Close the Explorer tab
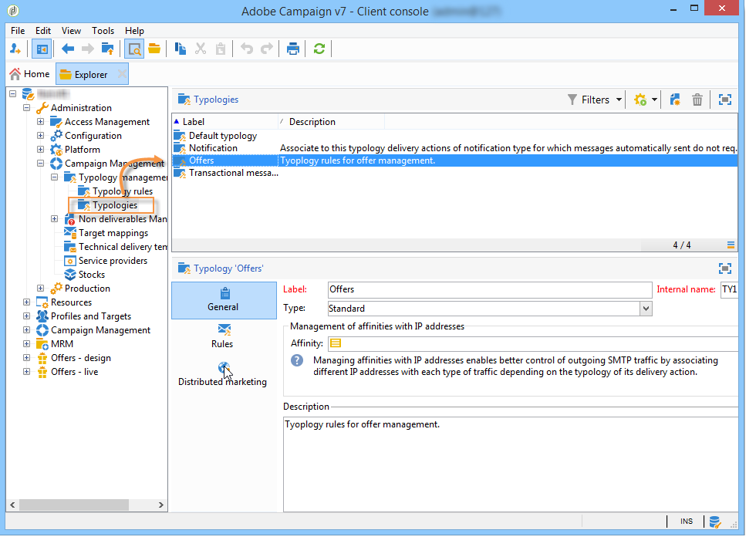This screenshot has width=756, height=547. 122,74
